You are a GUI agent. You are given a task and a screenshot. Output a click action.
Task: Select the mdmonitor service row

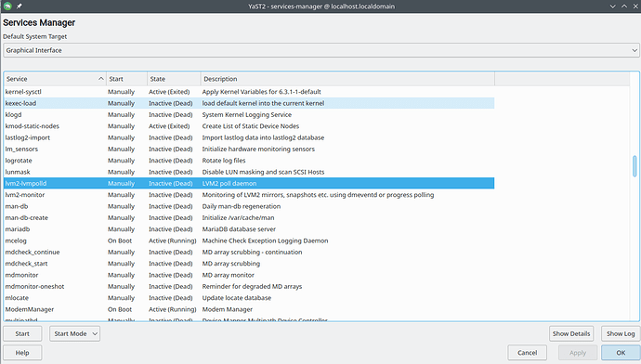(249, 275)
